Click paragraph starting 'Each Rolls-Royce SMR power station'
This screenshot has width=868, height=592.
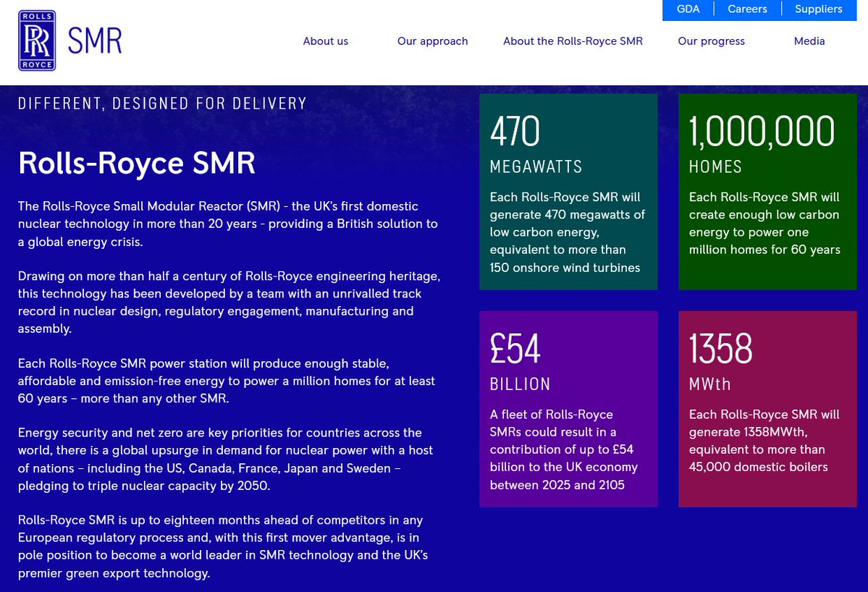click(x=227, y=381)
